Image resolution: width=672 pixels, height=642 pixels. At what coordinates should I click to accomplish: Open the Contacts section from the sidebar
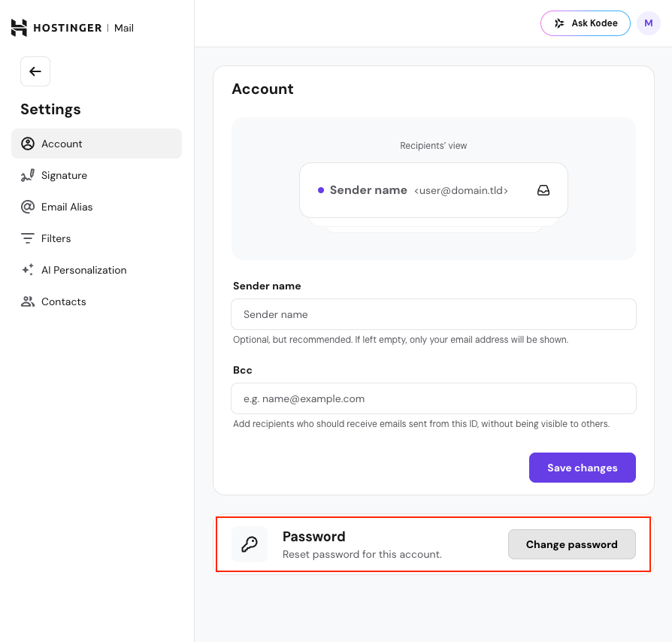[63, 301]
